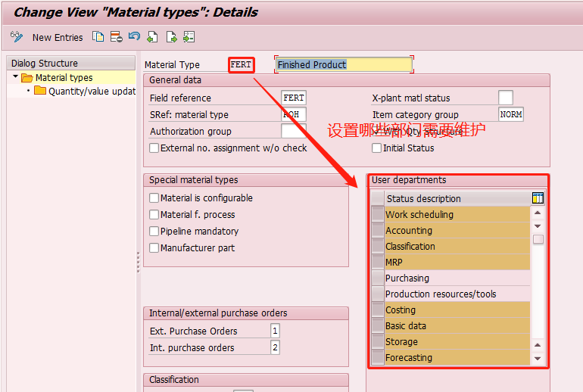This screenshot has height=392, width=583.
Task: Click the Storage department text
Action: point(401,342)
